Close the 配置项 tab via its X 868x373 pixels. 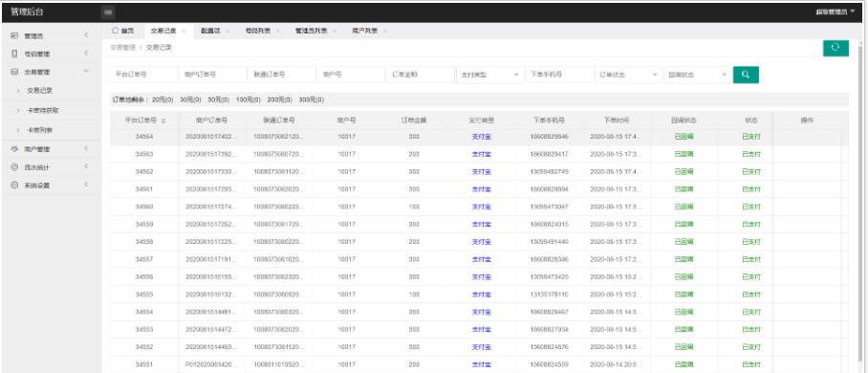228,31
